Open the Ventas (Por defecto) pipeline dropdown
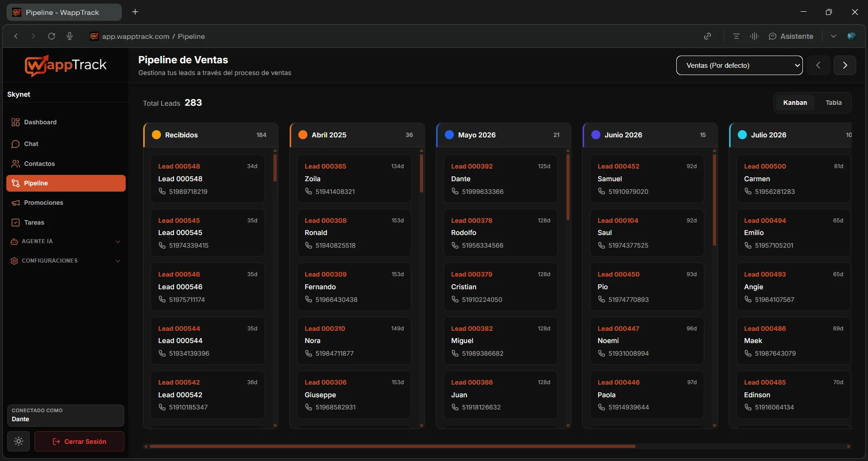The width and height of the screenshot is (868, 461). (x=739, y=65)
